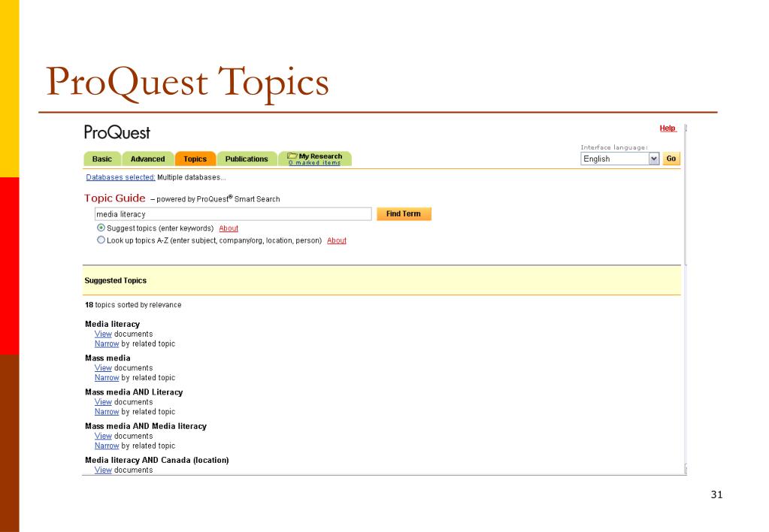The image size is (769, 532).
Task: View documents for Mass media
Action: (x=103, y=367)
